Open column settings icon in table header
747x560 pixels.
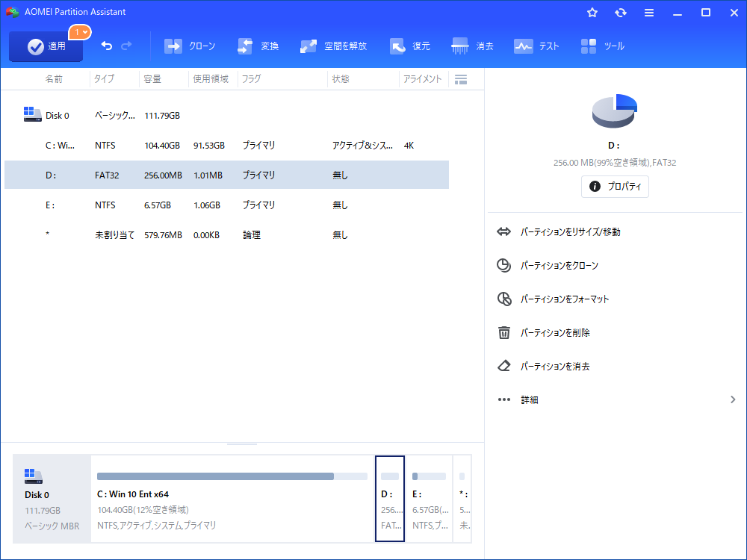point(461,79)
